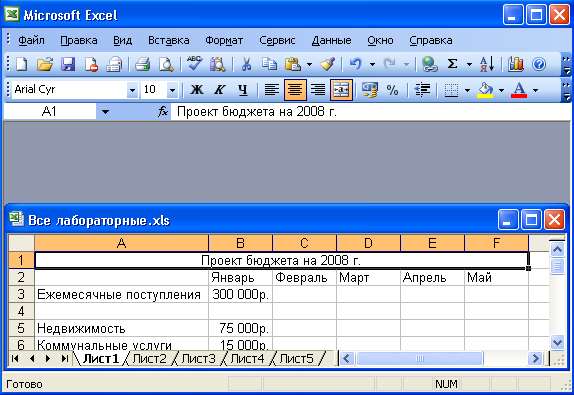Toggle bold Ж formatting
The width and height of the screenshot is (574, 395).
pyautogui.click(x=197, y=90)
